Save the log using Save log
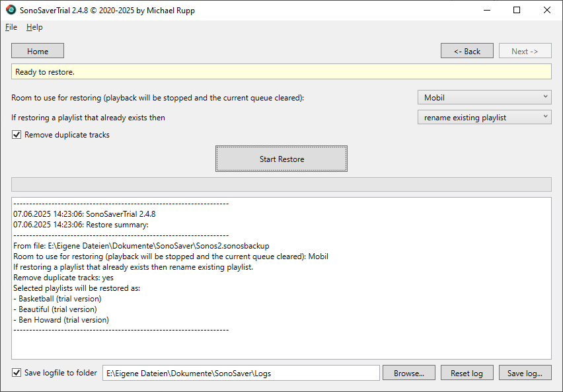 [x=525, y=372]
